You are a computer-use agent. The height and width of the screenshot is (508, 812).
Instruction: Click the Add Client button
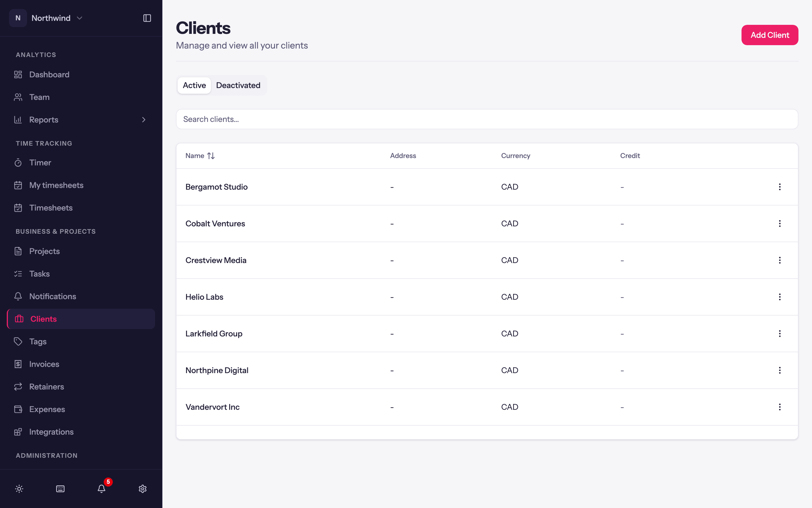(770, 35)
